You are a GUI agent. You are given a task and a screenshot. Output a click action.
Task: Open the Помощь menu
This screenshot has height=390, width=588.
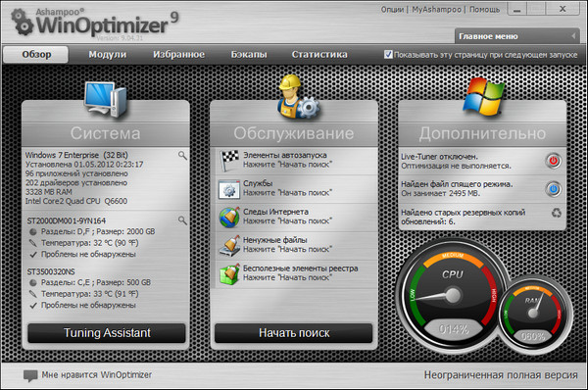[x=484, y=10]
